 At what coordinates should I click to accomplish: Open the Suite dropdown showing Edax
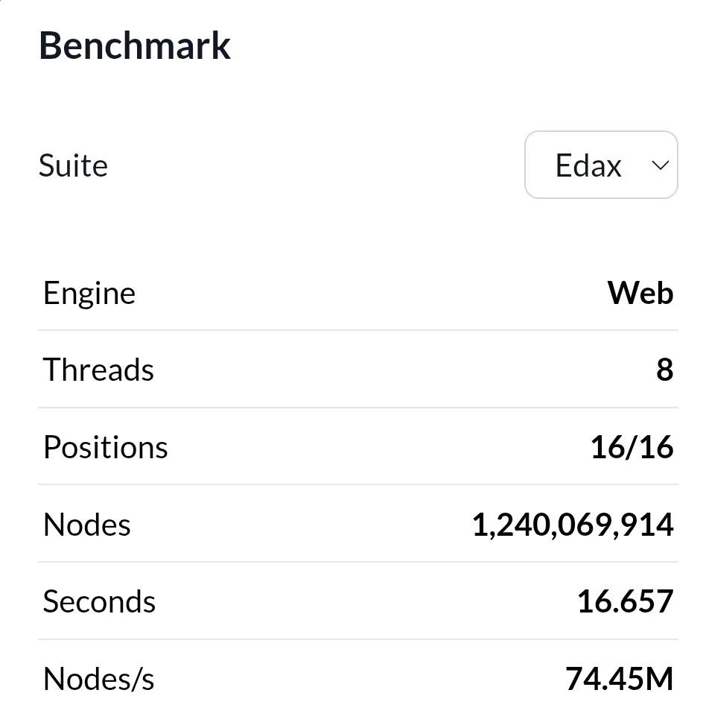(x=601, y=165)
